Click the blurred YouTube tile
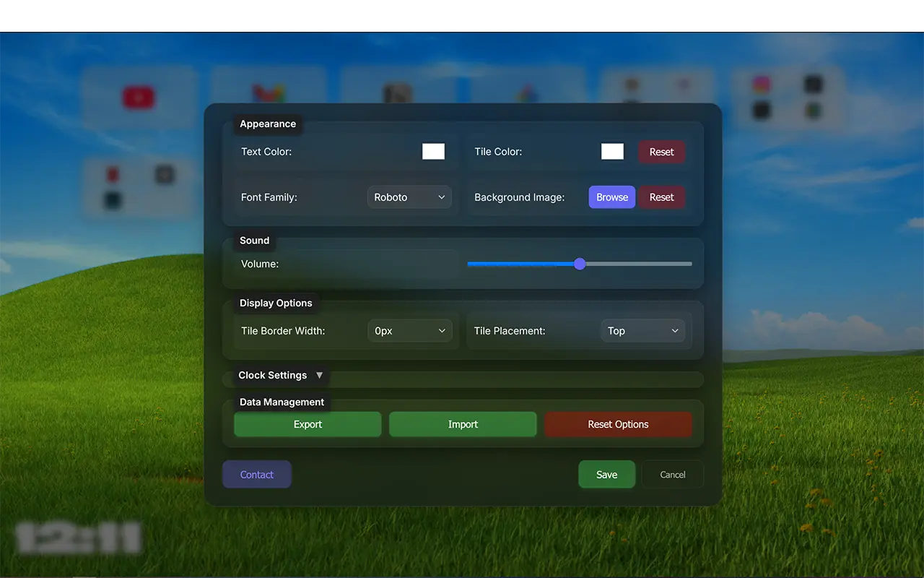This screenshot has height=578, width=924. coord(139,97)
